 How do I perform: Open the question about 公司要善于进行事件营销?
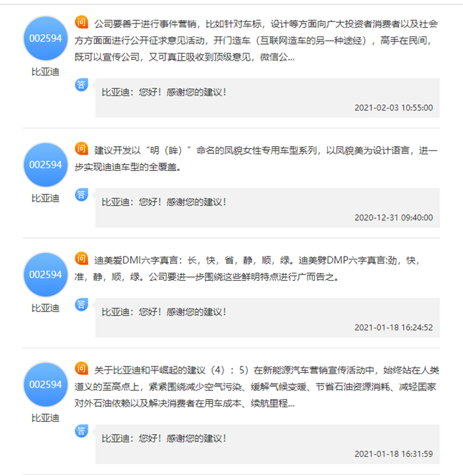(256, 40)
